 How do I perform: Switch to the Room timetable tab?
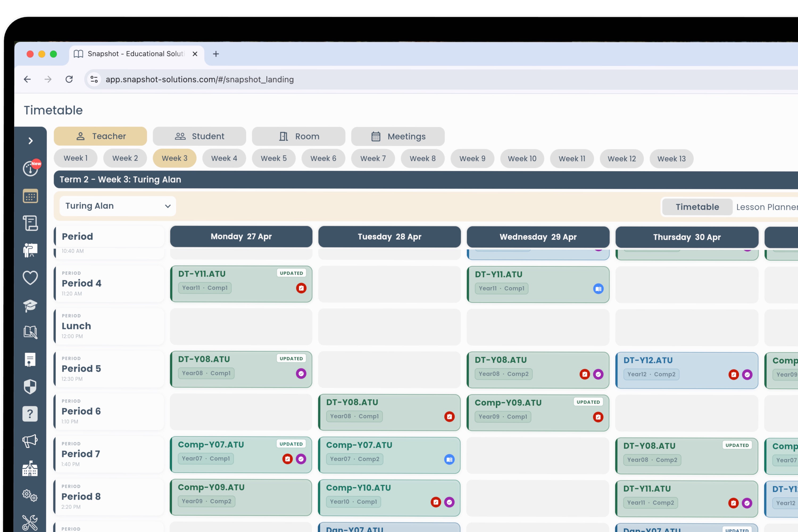(298, 136)
